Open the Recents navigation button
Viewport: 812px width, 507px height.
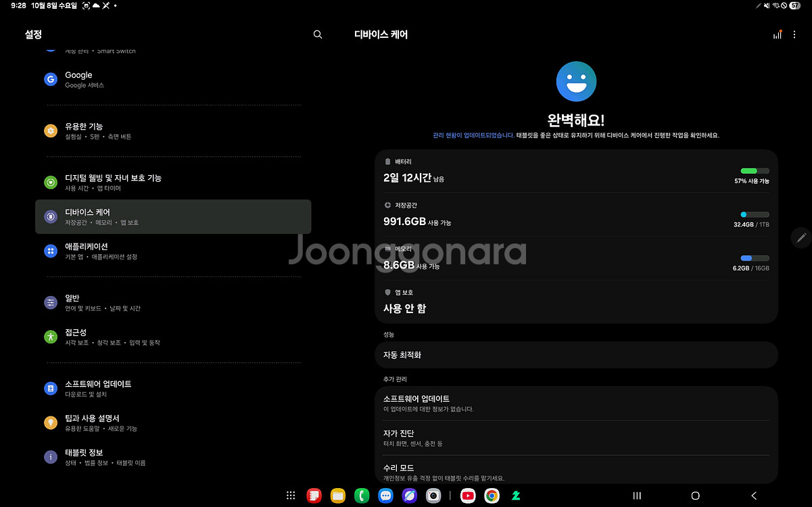point(636,496)
